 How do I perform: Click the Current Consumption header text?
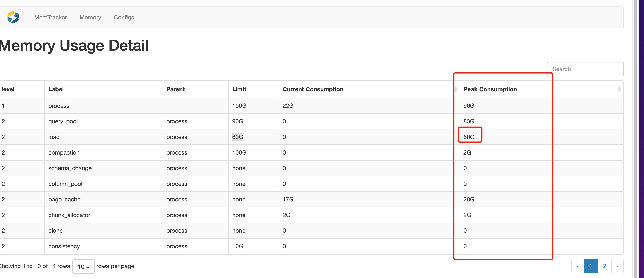point(313,89)
